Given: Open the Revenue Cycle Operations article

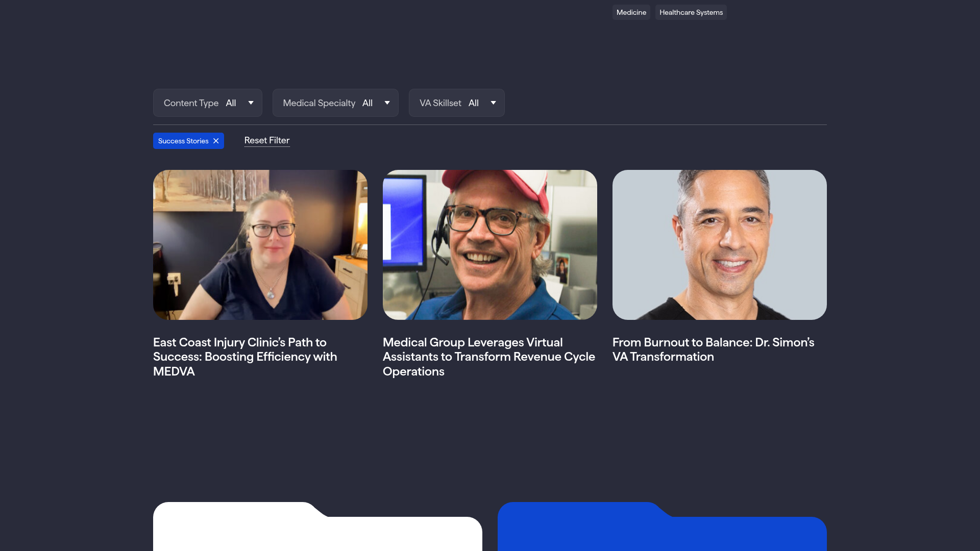Looking at the screenshot, I should [488, 357].
